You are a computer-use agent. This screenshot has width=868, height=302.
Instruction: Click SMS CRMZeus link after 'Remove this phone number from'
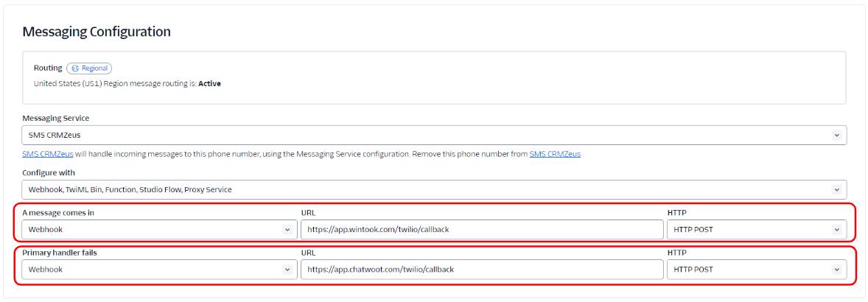coord(554,154)
